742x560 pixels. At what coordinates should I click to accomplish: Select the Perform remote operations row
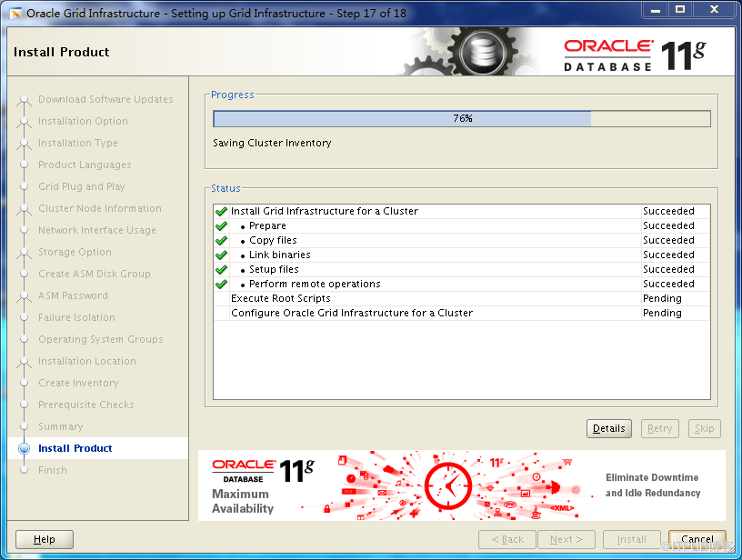(462, 285)
